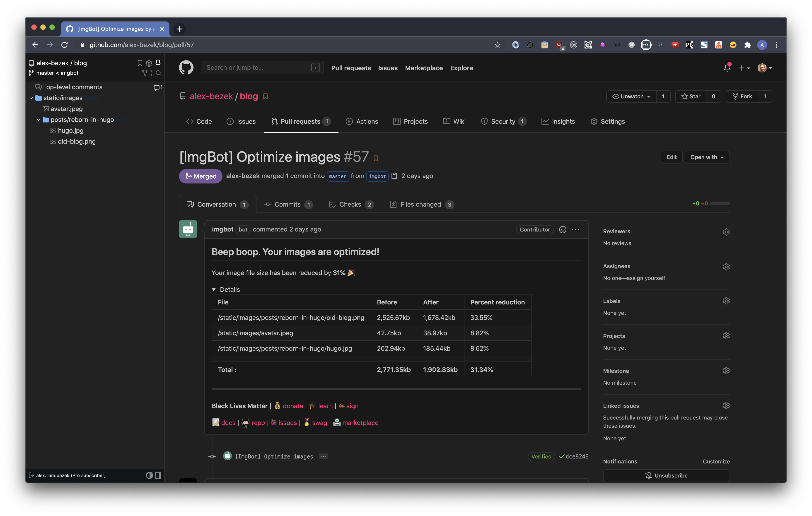The width and height of the screenshot is (812, 516).
Task: Open the comment three-dot options menu
Action: tap(576, 230)
